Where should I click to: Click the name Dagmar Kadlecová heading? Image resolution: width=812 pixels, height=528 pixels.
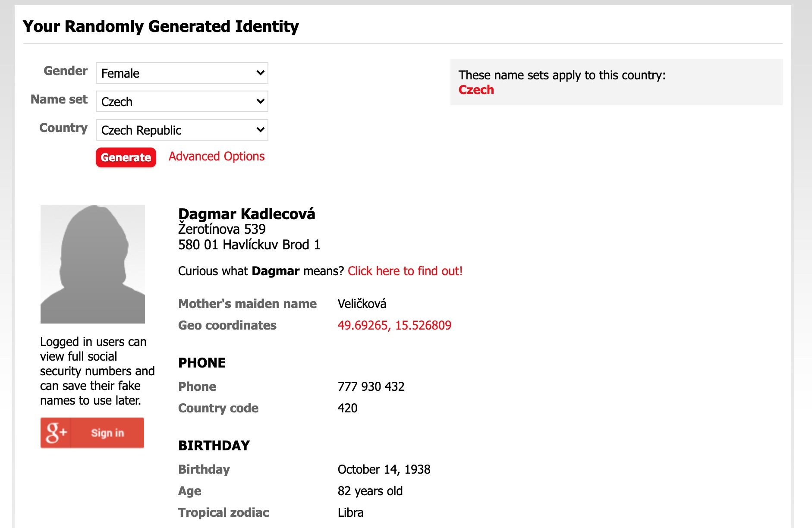(x=246, y=214)
